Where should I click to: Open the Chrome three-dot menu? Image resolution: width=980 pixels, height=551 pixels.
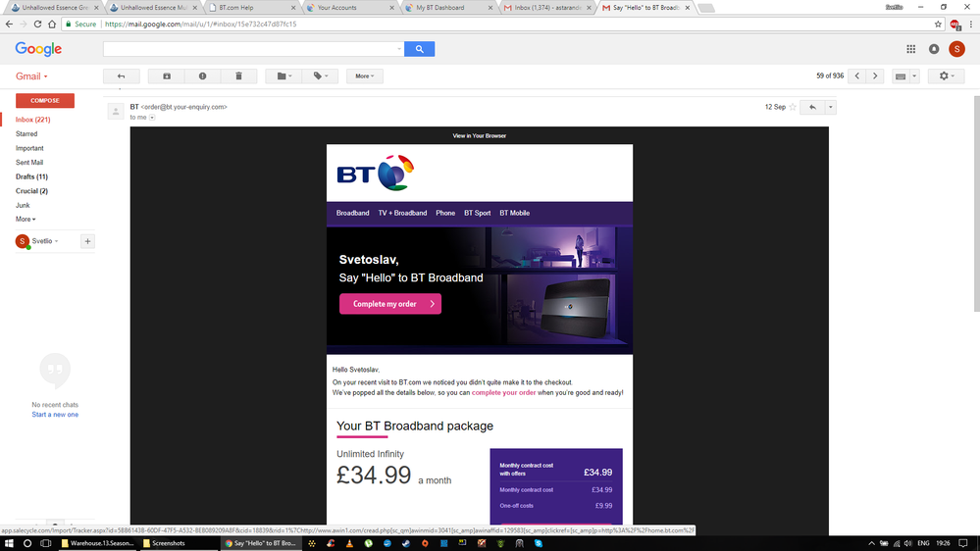pos(970,24)
